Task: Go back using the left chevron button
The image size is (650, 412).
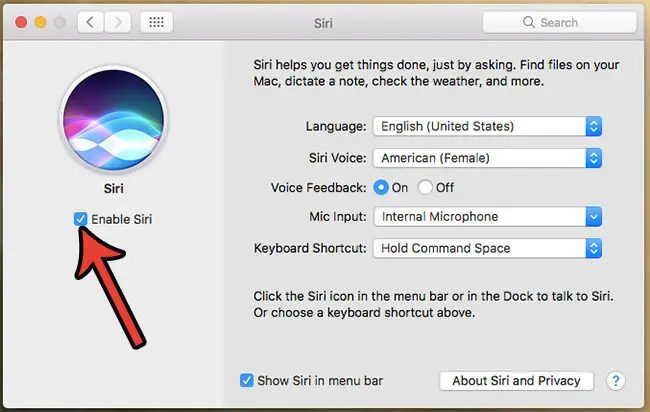Action: coord(90,22)
